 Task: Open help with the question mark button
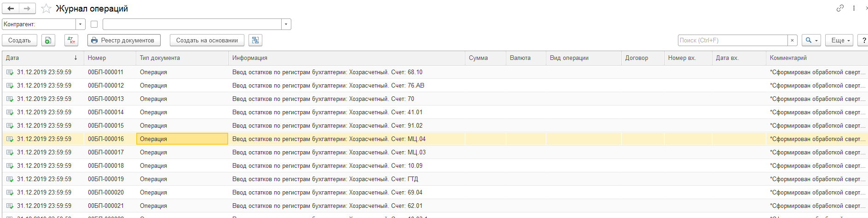click(x=864, y=41)
